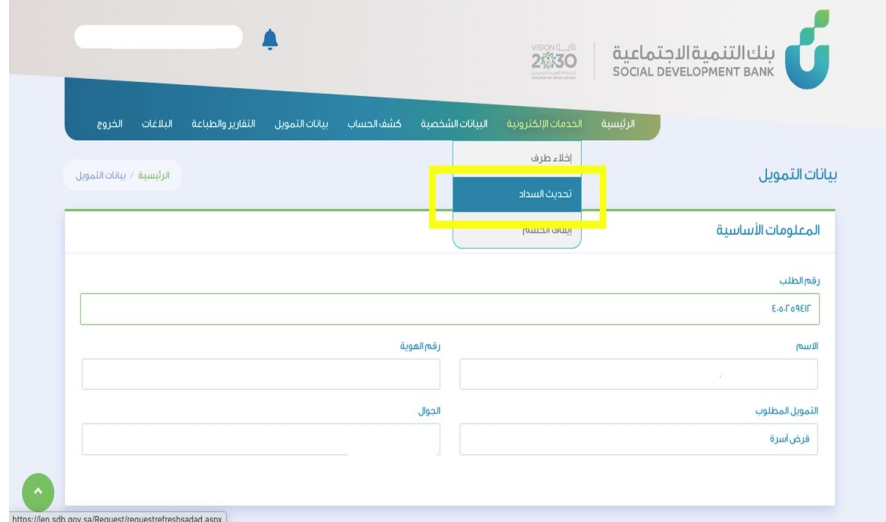Click the green scroll-to-top arrow button
886x522 pixels.
(x=37, y=491)
